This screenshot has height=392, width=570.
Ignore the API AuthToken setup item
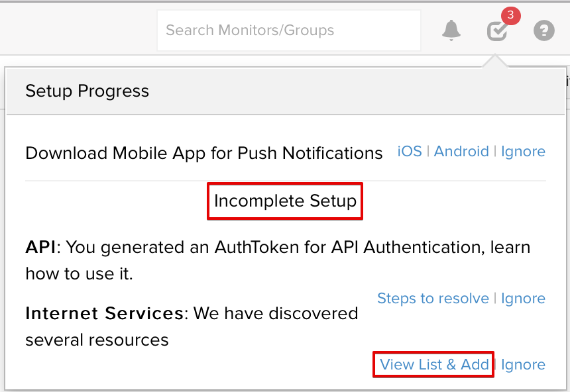coord(523,299)
